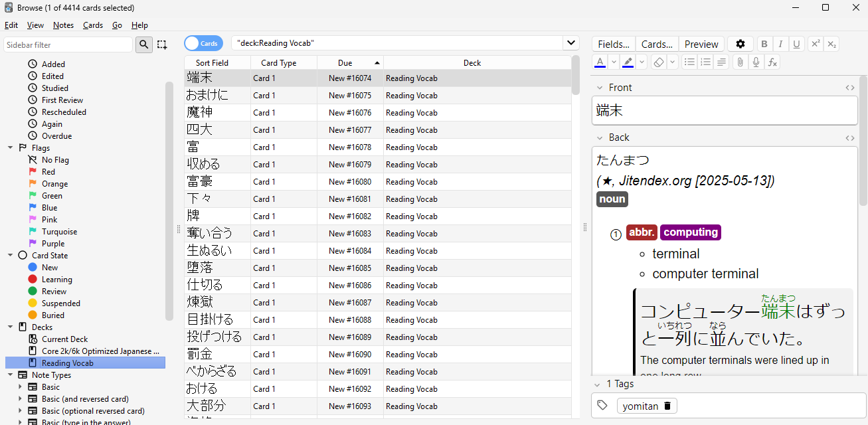Apply italic formatting with the I icon
The width and height of the screenshot is (868, 425).
[x=780, y=44]
